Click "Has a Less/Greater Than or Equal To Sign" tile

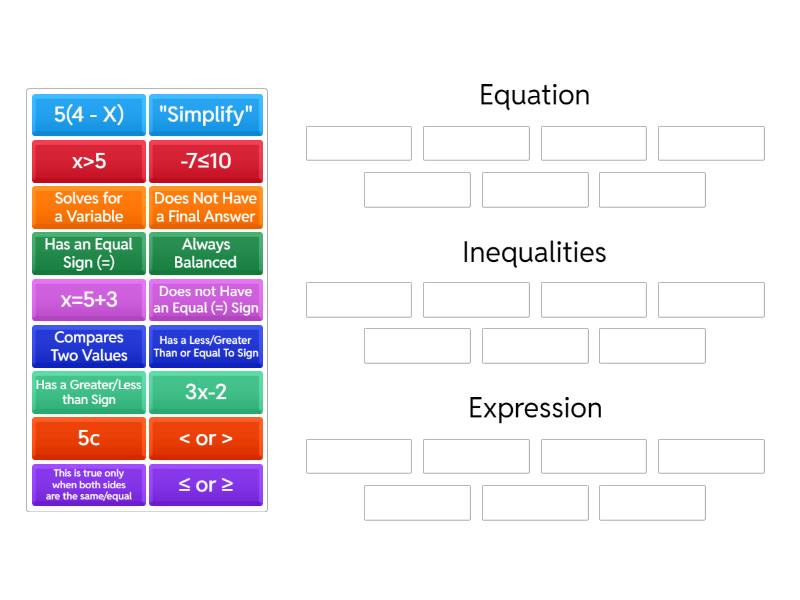pos(206,346)
